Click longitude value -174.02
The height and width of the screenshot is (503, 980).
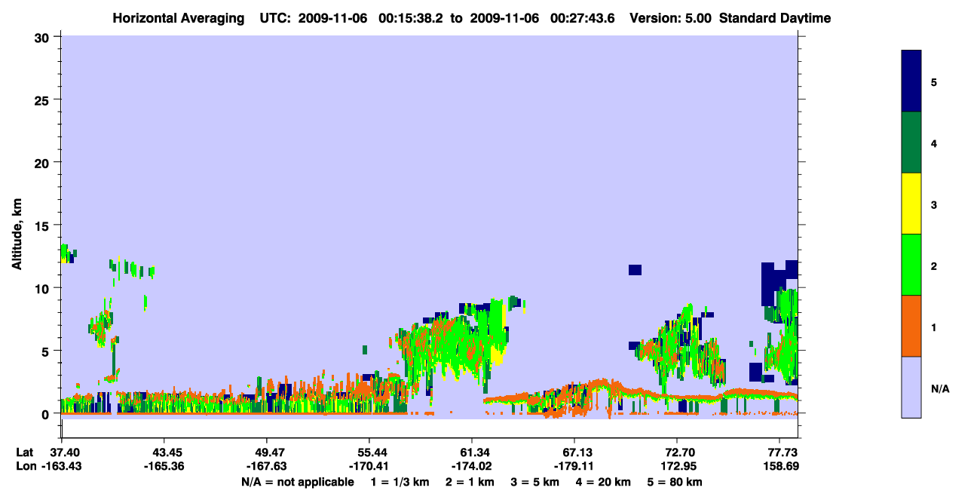coord(472,466)
